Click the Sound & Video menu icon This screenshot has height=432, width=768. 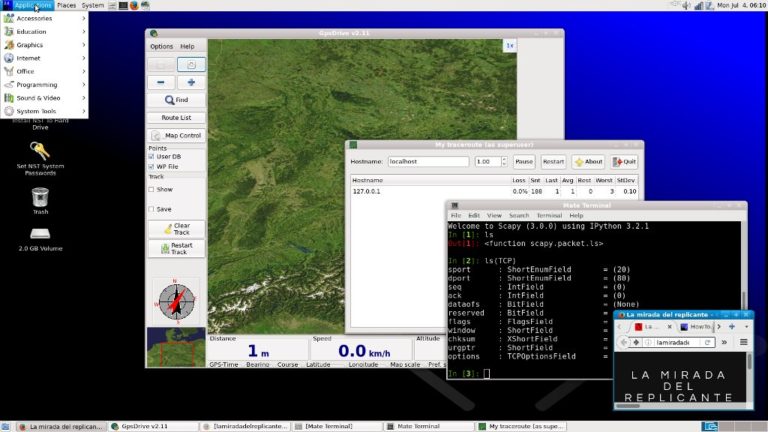pyautogui.click(x=9, y=98)
